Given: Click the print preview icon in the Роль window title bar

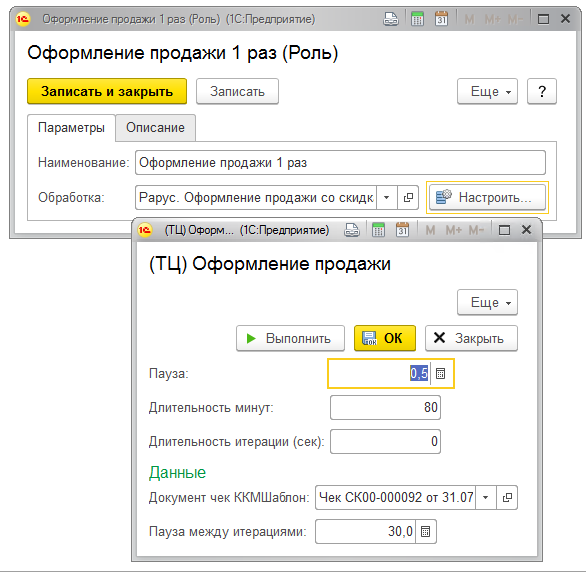Looking at the screenshot, I should pyautogui.click(x=391, y=19).
